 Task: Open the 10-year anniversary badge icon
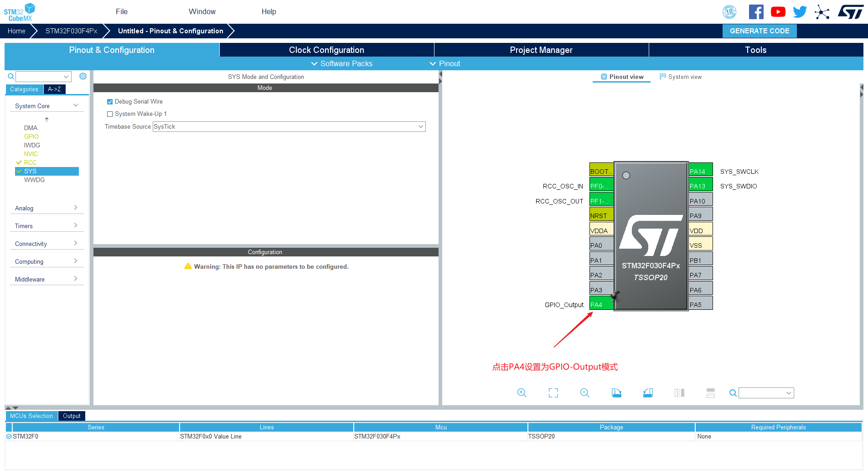[729, 12]
